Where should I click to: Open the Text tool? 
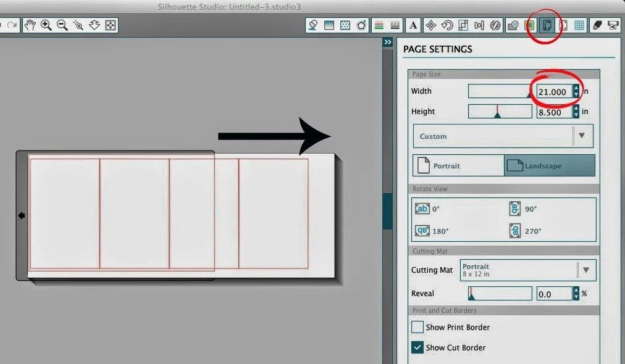pyautogui.click(x=413, y=25)
